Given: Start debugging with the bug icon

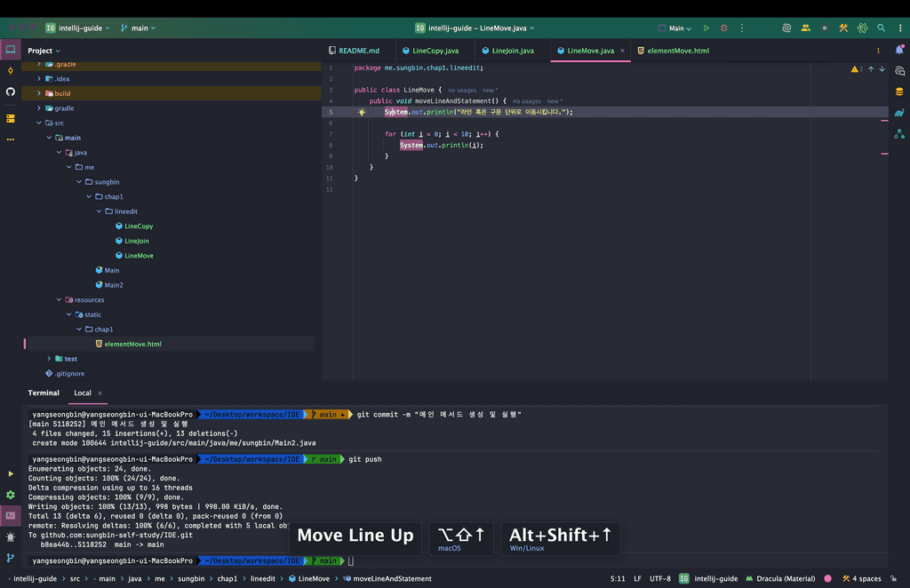Looking at the screenshot, I should tap(723, 28).
